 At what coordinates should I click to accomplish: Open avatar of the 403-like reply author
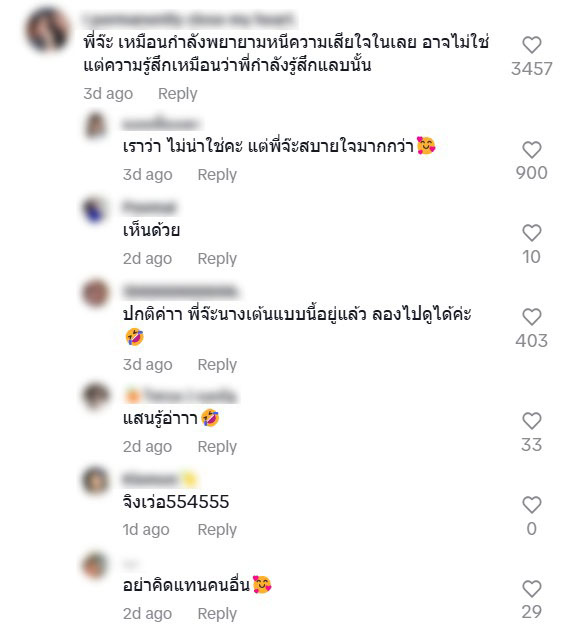(95, 293)
